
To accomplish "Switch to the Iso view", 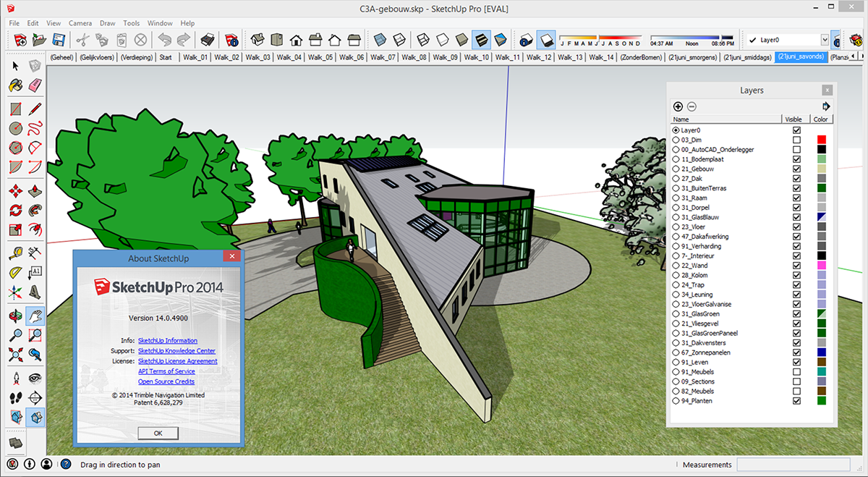I will click(258, 40).
